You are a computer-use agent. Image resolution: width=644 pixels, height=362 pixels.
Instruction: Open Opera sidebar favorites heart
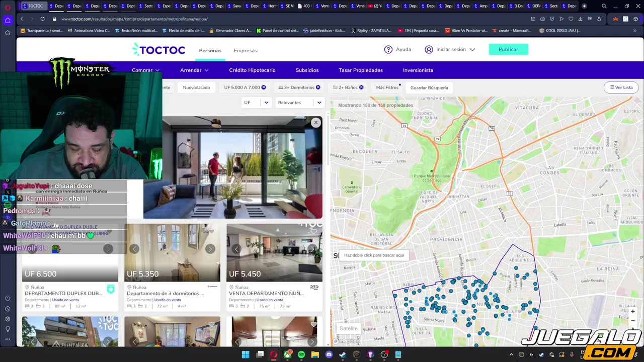point(8,299)
